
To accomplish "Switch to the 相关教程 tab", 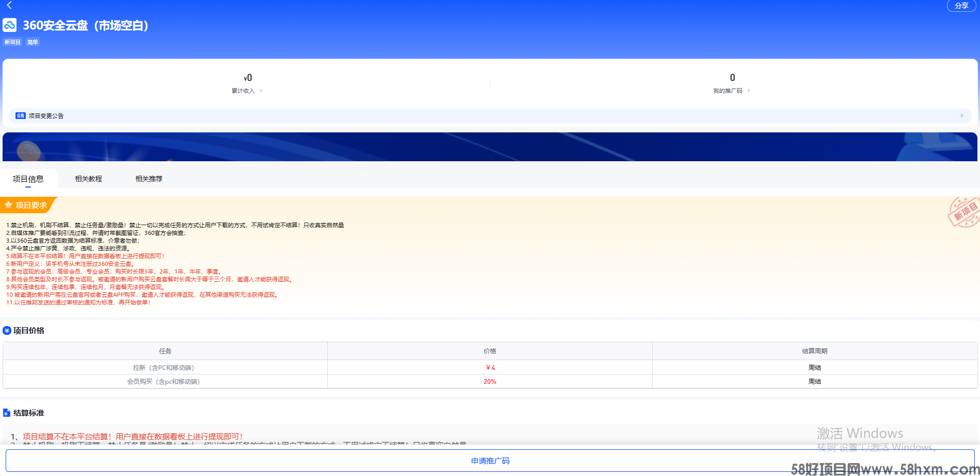I will (89, 179).
